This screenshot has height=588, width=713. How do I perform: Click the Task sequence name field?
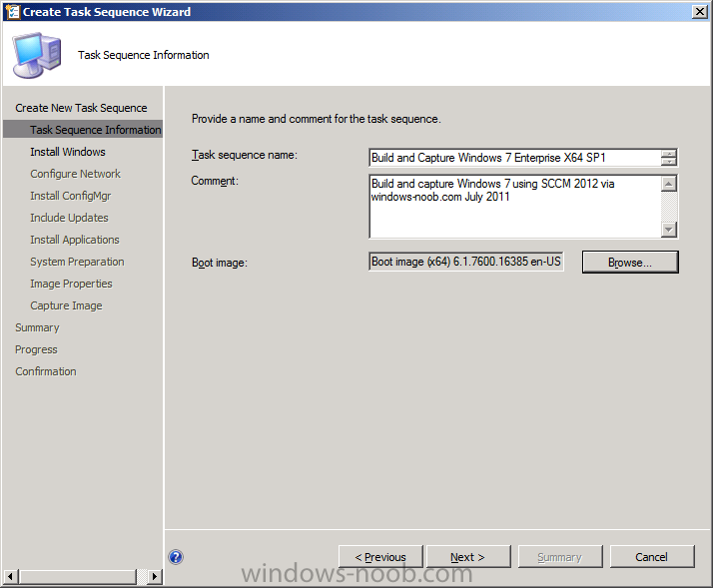(x=514, y=158)
